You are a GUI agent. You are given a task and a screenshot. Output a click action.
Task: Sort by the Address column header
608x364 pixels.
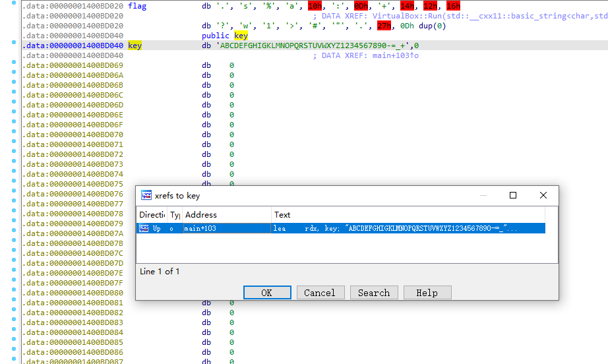[x=226, y=215]
